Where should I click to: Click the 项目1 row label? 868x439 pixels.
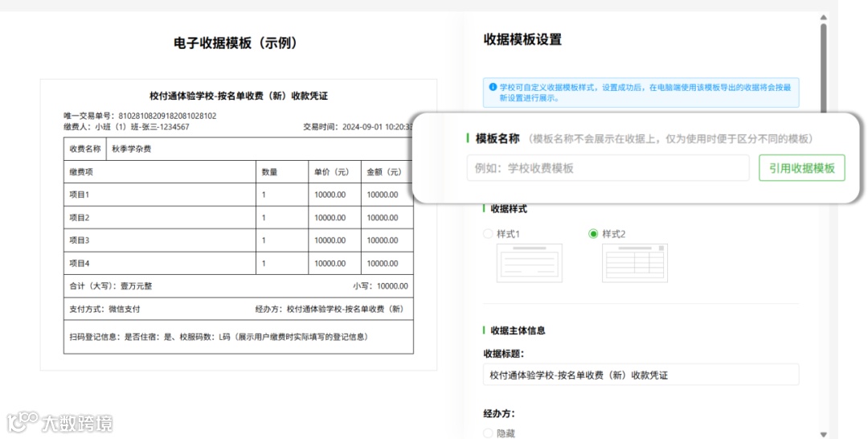pyautogui.click(x=79, y=195)
